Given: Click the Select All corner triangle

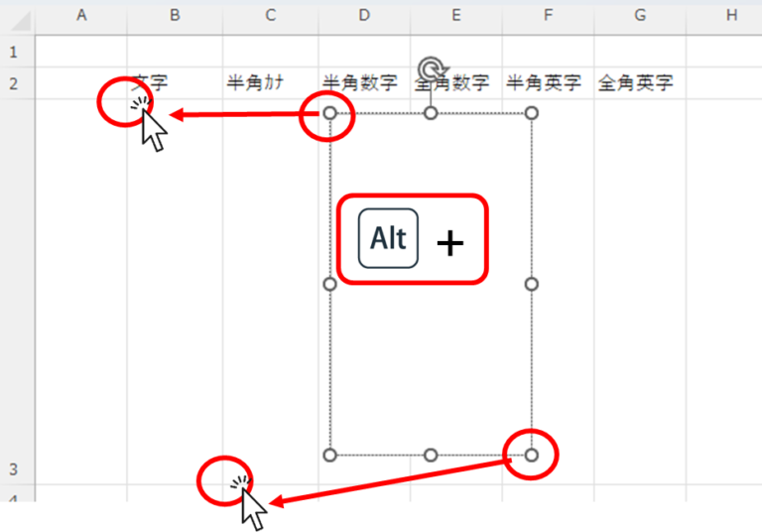Looking at the screenshot, I should [x=21, y=21].
